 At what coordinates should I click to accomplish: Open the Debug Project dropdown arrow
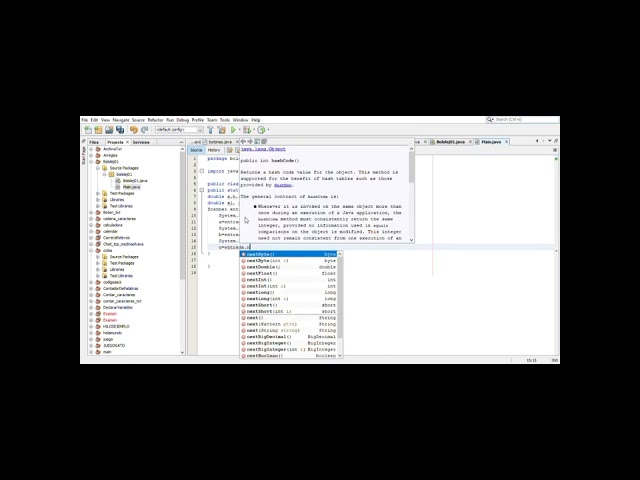click(253, 130)
